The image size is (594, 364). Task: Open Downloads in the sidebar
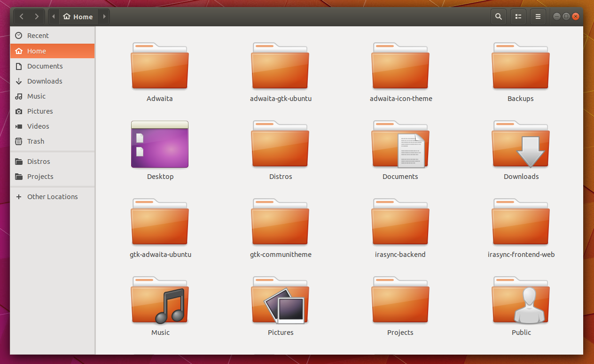pos(52,81)
